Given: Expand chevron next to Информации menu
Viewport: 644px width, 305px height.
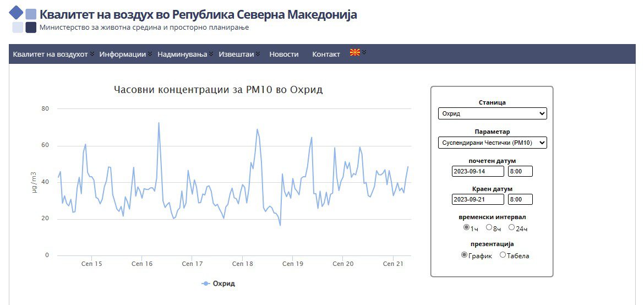Looking at the screenshot, I should [x=150, y=54].
